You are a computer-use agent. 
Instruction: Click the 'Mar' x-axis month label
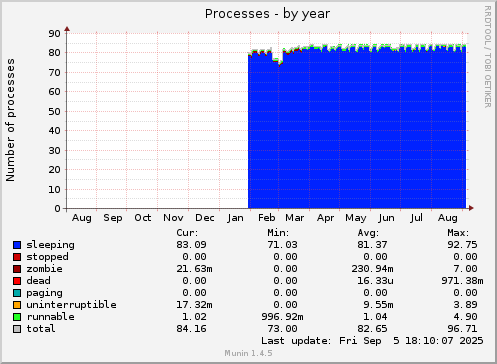click(295, 218)
